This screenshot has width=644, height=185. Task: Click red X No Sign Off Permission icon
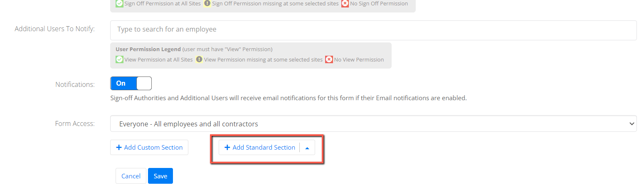click(345, 3)
